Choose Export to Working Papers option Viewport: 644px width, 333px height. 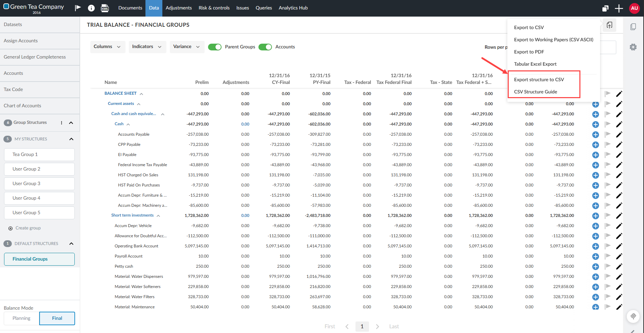pos(553,40)
